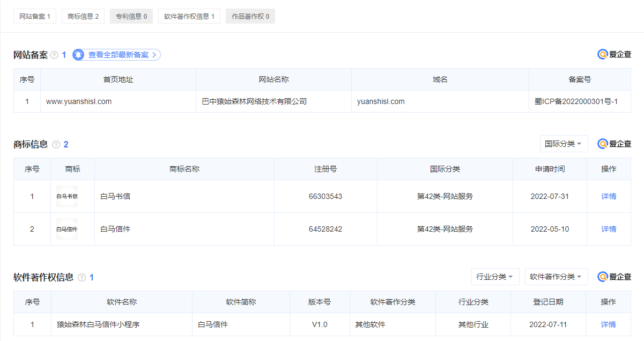Click registration date 2022-07-11
The width and height of the screenshot is (644, 341).
(548, 324)
